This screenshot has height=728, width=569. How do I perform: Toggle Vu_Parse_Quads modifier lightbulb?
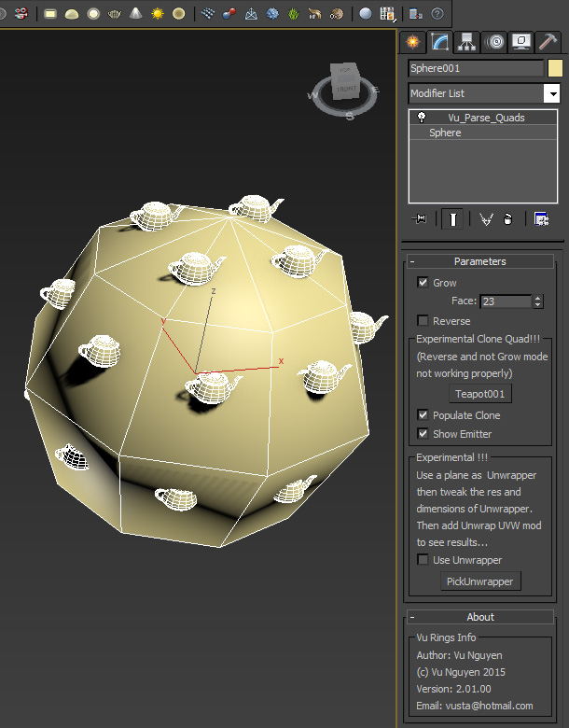click(x=422, y=118)
